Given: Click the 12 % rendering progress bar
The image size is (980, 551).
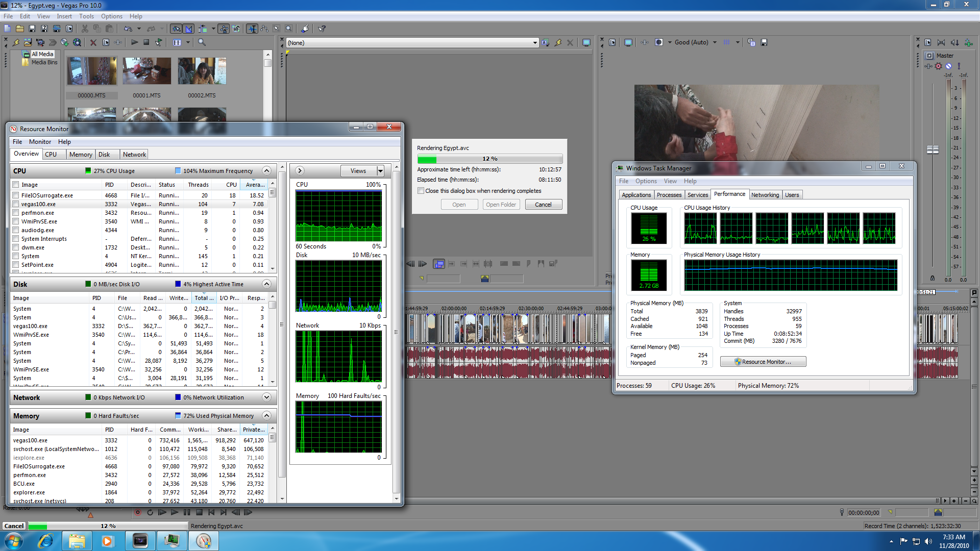Looking at the screenshot, I should [489, 159].
